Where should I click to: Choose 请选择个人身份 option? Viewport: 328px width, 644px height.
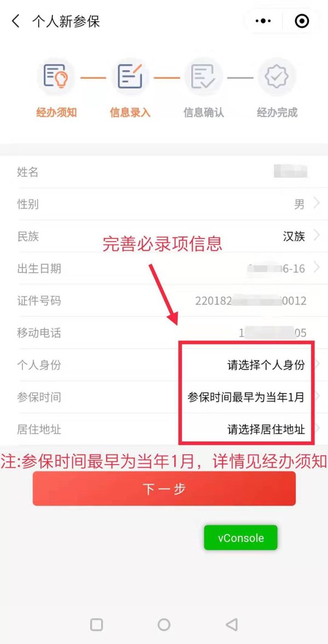tap(266, 365)
